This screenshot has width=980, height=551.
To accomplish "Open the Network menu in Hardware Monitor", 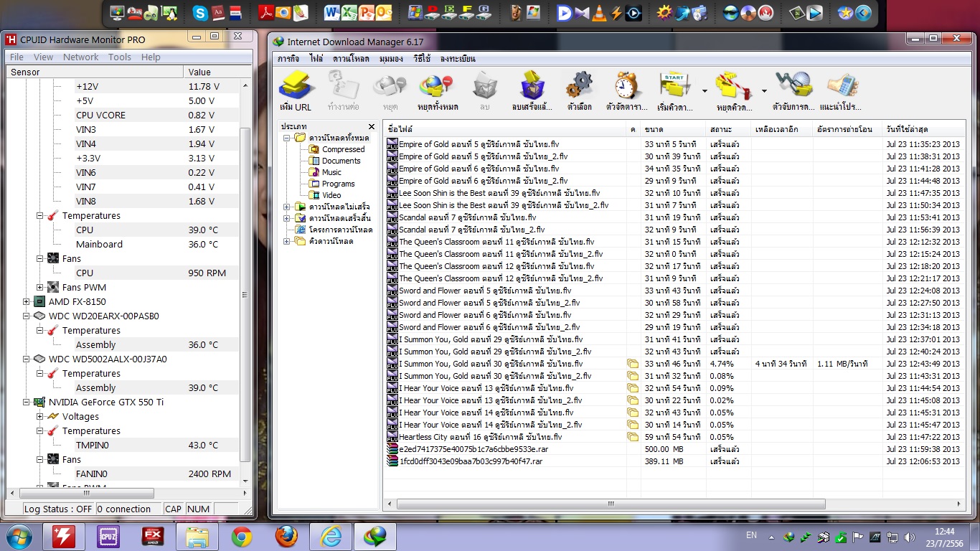I will [x=81, y=57].
